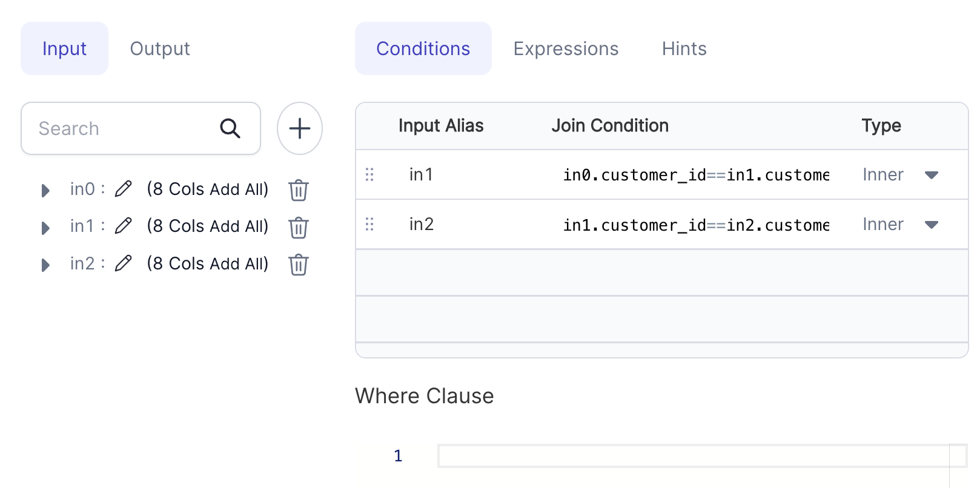Viewport: 980px width, 488px height.
Task: Edit the in0.customer_id==in1 join condition
Action: (x=696, y=175)
